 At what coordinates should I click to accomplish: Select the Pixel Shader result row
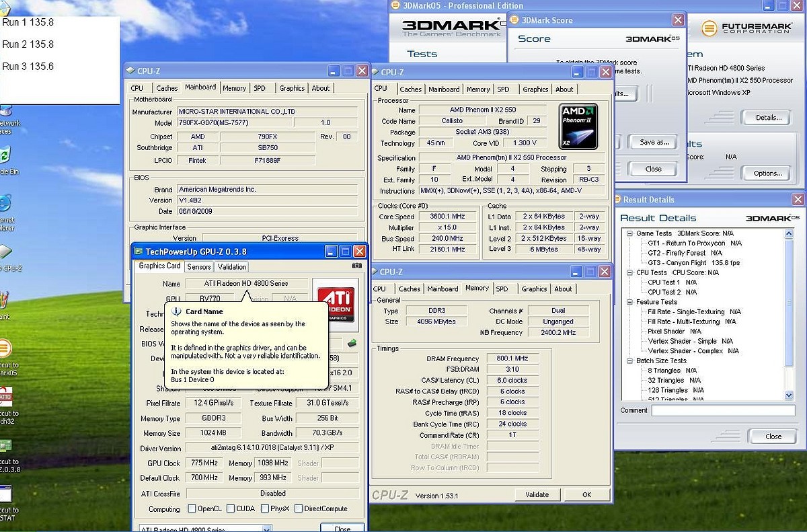click(x=675, y=332)
